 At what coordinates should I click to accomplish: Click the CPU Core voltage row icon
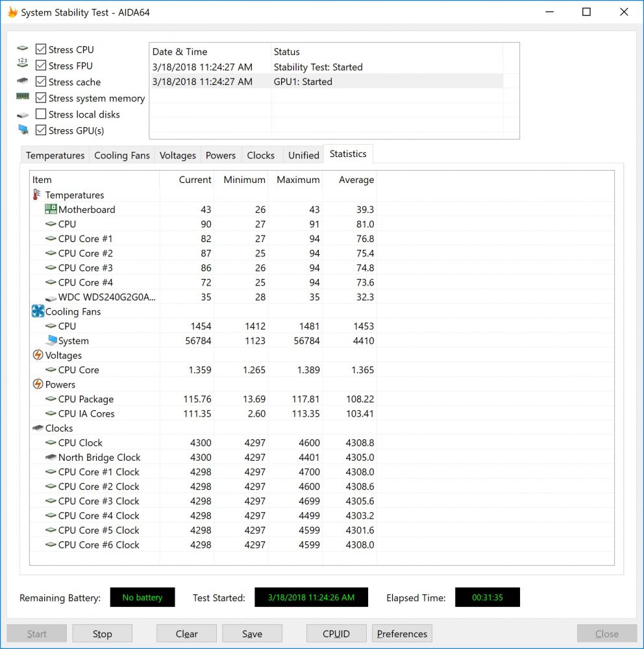click(x=51, y=370)
